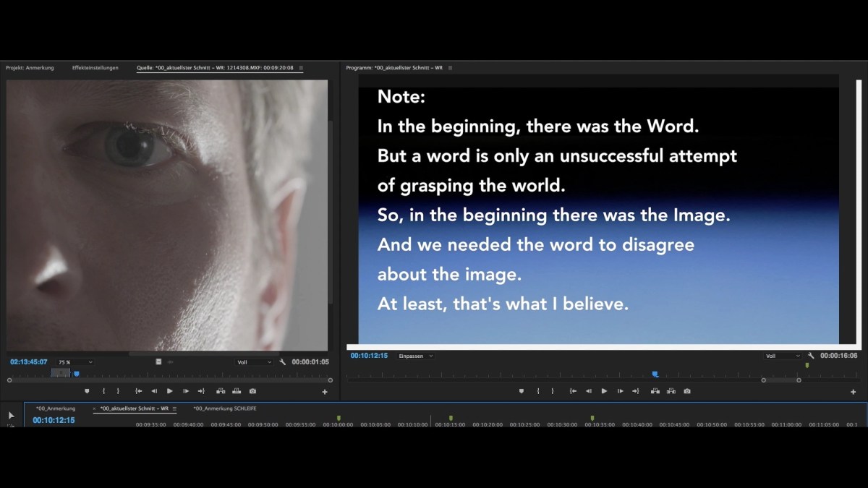Viewport: 868px width, 488px height.
Task: Open the *00_Anmerkung SCHLEIFE sequence tab
Action: pos(224,408)
